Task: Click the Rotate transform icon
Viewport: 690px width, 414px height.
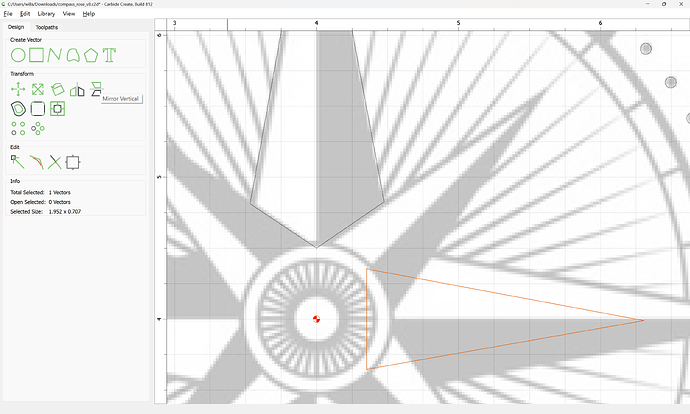Action: [58, 89]
